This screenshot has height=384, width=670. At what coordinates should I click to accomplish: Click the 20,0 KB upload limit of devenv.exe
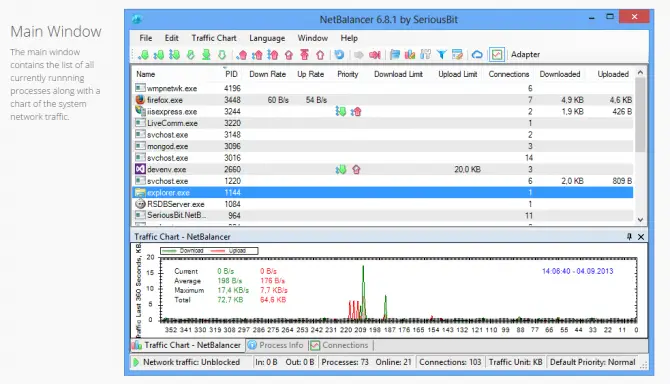coord(467,170)
